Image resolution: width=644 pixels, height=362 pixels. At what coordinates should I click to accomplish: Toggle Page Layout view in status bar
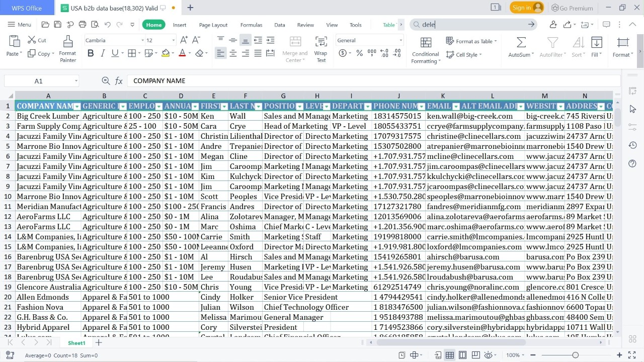[462, 355]
